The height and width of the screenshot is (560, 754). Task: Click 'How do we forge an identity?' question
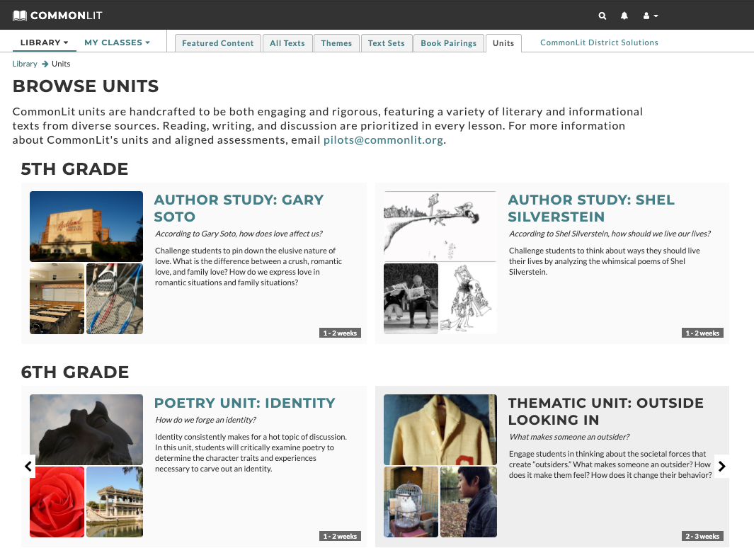205,420
